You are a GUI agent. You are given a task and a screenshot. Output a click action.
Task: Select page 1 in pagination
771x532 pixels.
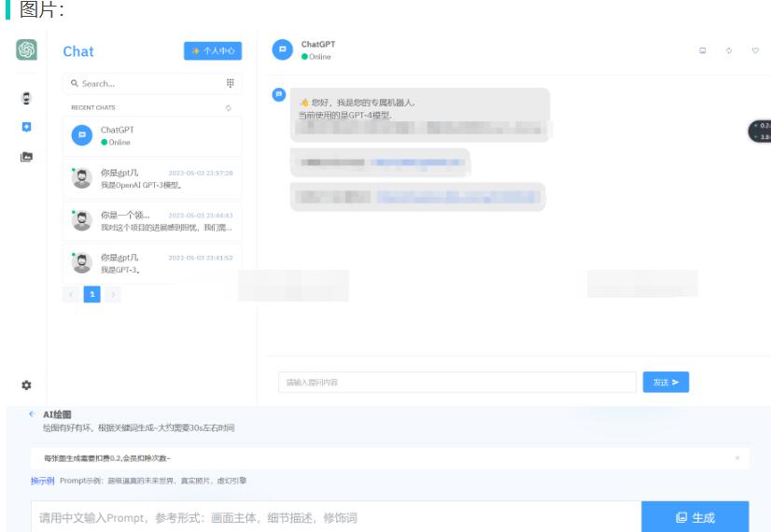[92, 295]
